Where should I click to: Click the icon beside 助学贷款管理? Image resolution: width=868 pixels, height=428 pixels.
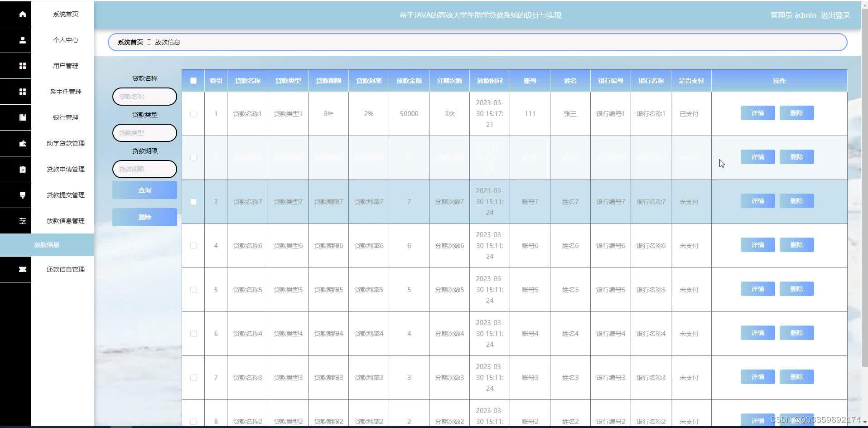click(x=22, y=143)
